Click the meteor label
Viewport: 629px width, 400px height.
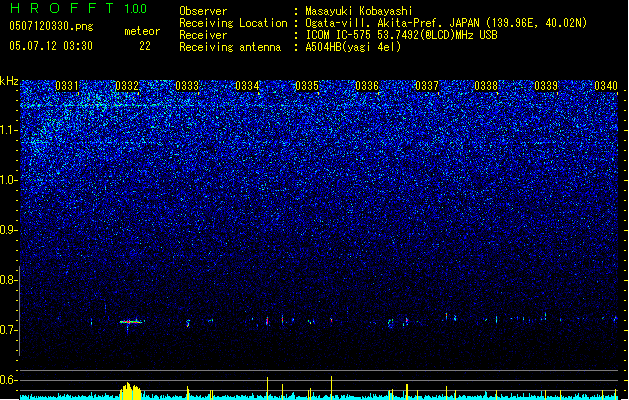(x=142, y=31)
